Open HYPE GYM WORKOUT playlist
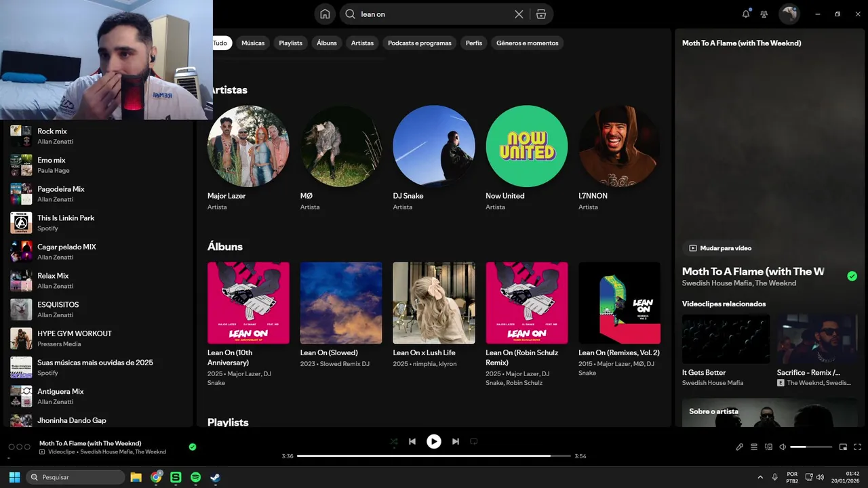The width and height of the screenshot is (868, 488). click(98, 338)
